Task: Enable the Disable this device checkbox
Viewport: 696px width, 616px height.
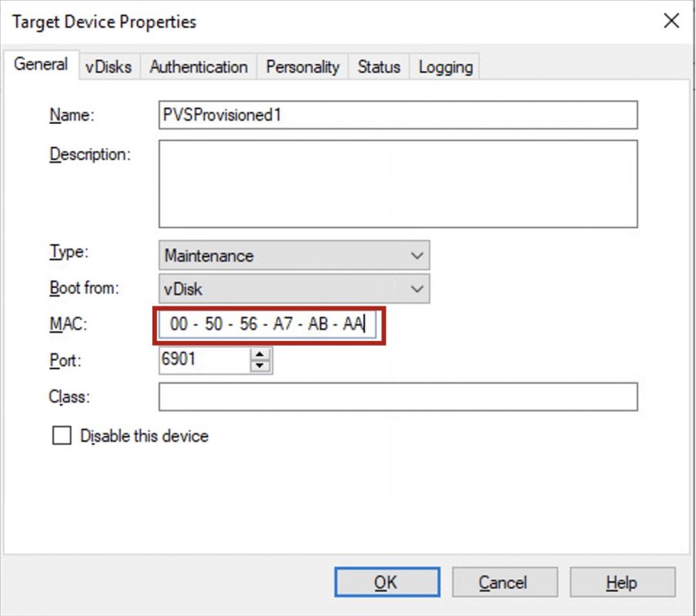Action: coord(61,436)
